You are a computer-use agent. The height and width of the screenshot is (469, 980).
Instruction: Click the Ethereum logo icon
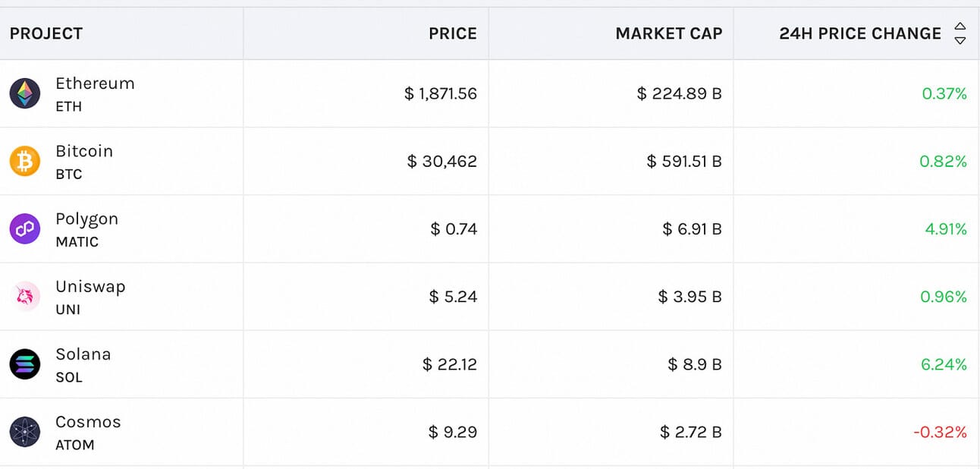pyautogui.click(x=24, y=94)
